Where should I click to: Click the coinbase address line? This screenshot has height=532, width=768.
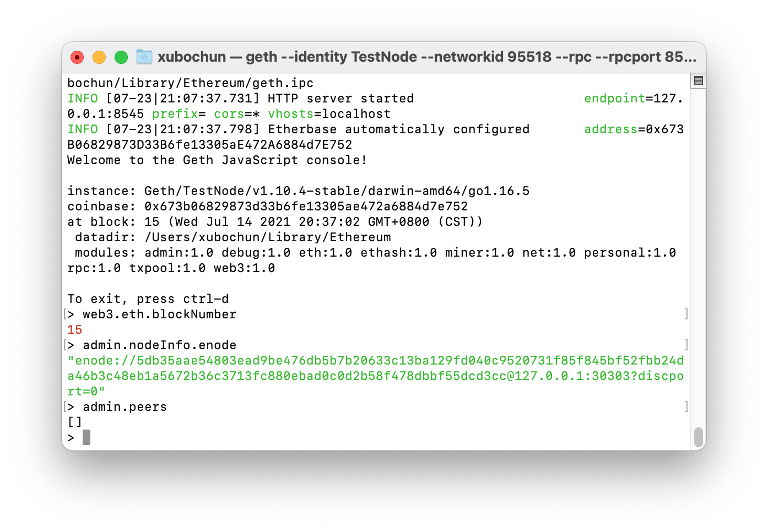pos(268,207)
